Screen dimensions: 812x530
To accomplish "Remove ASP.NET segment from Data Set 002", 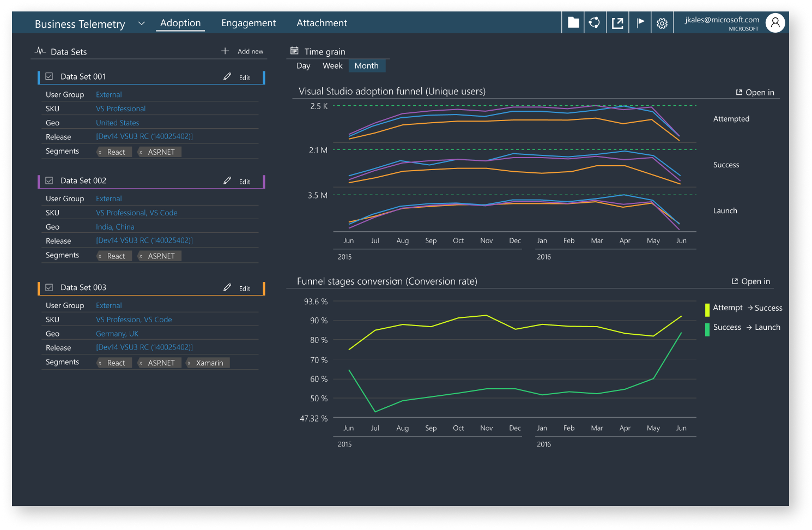I will (141, 256).
